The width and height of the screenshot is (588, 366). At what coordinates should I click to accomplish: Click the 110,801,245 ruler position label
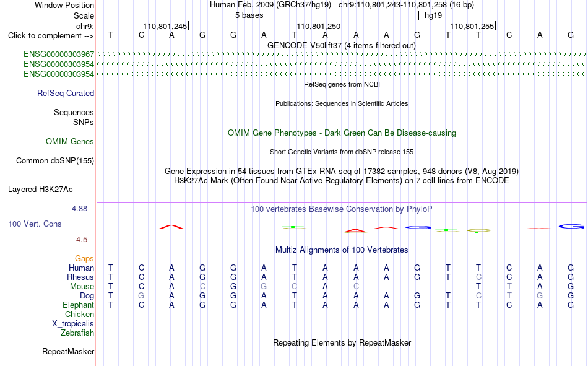165,26
